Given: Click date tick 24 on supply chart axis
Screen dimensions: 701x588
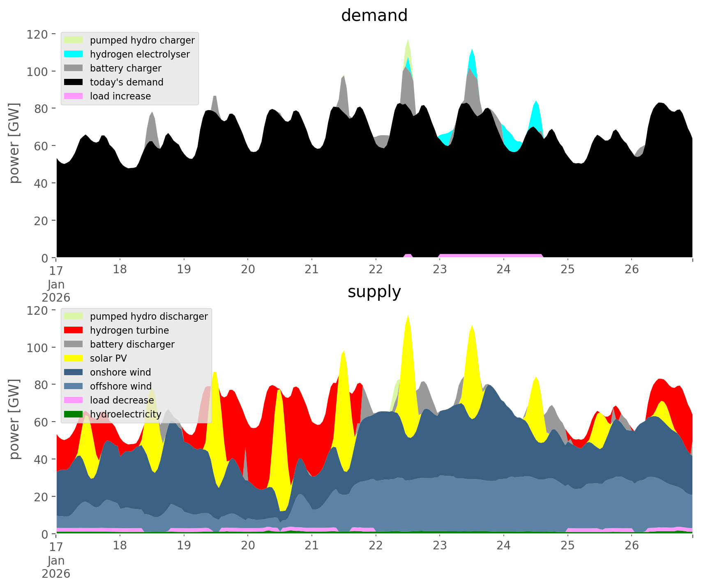Looking at the screenshot, I should coord(503,546).
